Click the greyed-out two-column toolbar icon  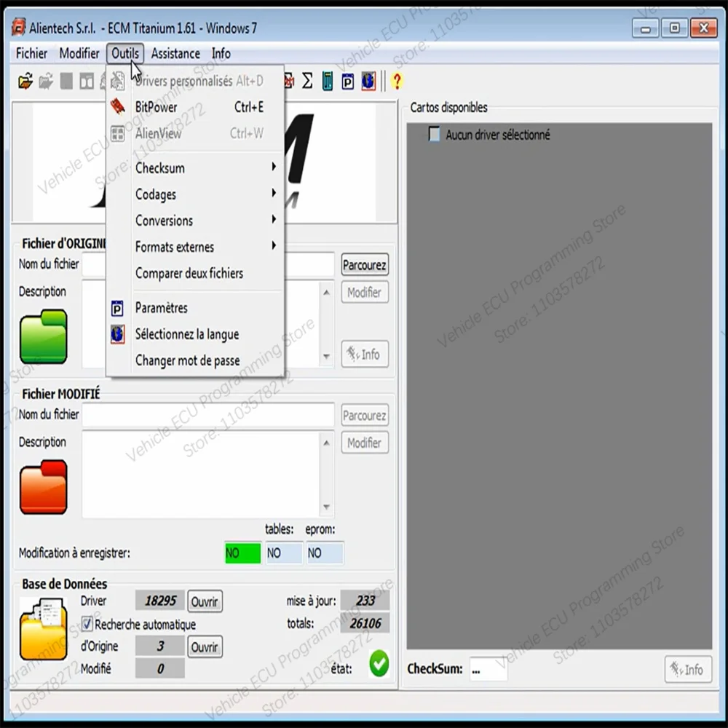click(87, 82)
